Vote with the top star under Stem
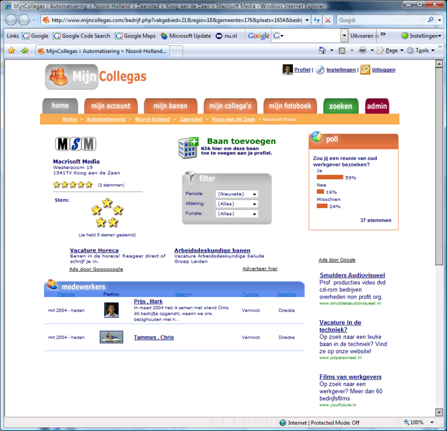Viewport: 447px width, 431px height. pyautogui.click(x=107, y=203)
